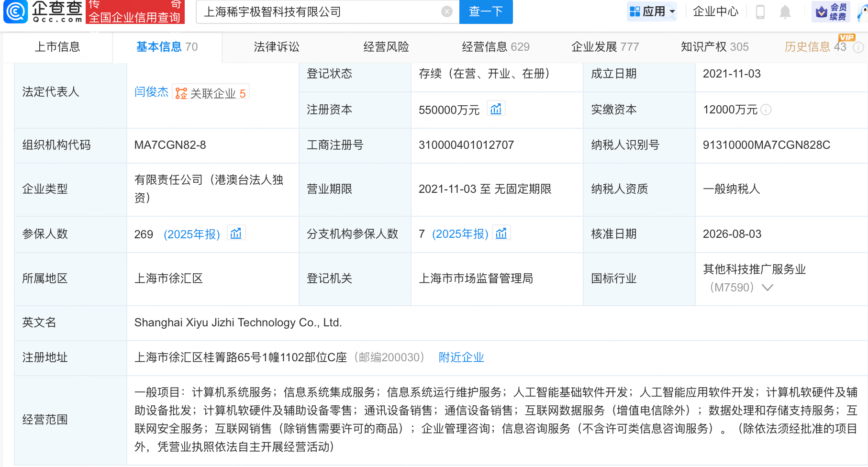Screen dimensions: 868x467
Task: Click organization code MA7CGN82-8
Action: tap(170, 145)
